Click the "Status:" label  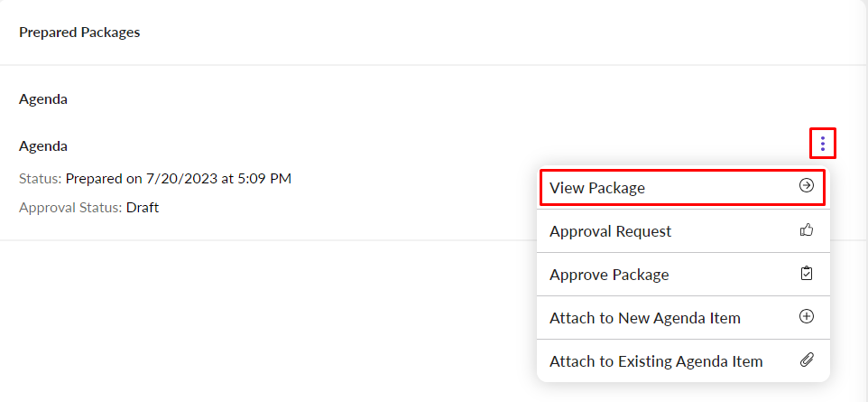(40, 179)
